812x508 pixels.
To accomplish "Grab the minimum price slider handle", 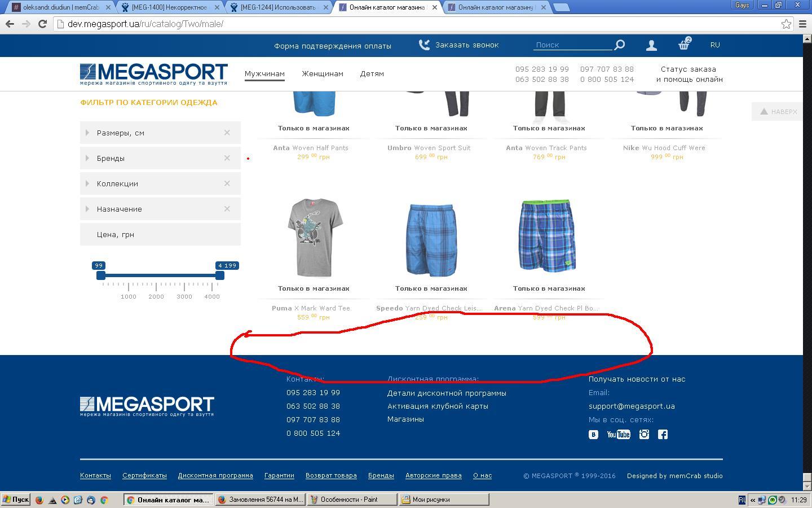I will pos(101,275).
